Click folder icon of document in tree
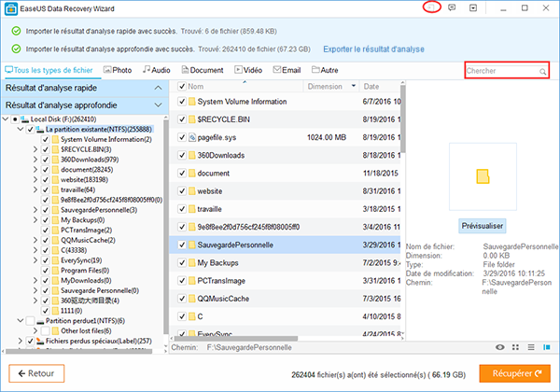Screen dimensions: 560x392 point(55,170)
